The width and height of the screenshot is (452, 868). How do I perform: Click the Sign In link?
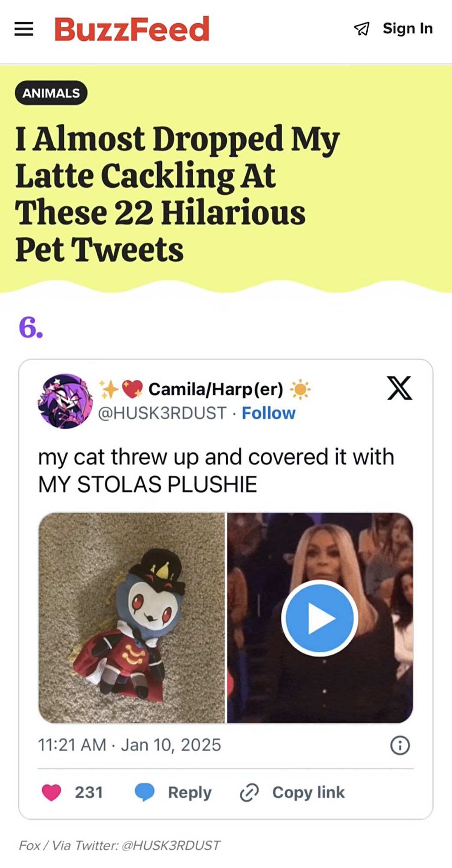tap(408, 28)
